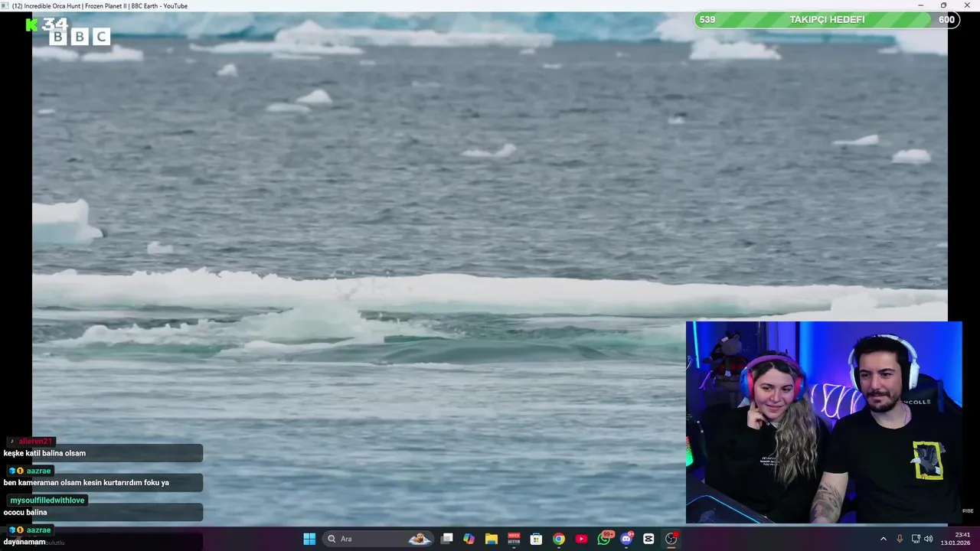Open Voicemeeter from the taskbar
The image size is (980, 551).
514,539
